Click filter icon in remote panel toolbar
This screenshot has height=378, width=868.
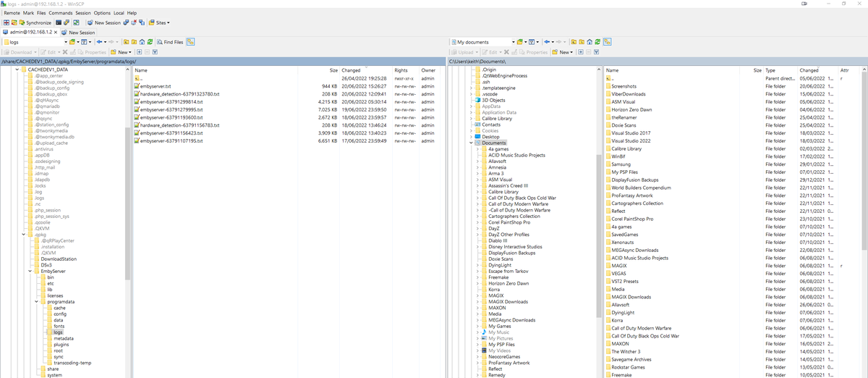coord(84,42)
